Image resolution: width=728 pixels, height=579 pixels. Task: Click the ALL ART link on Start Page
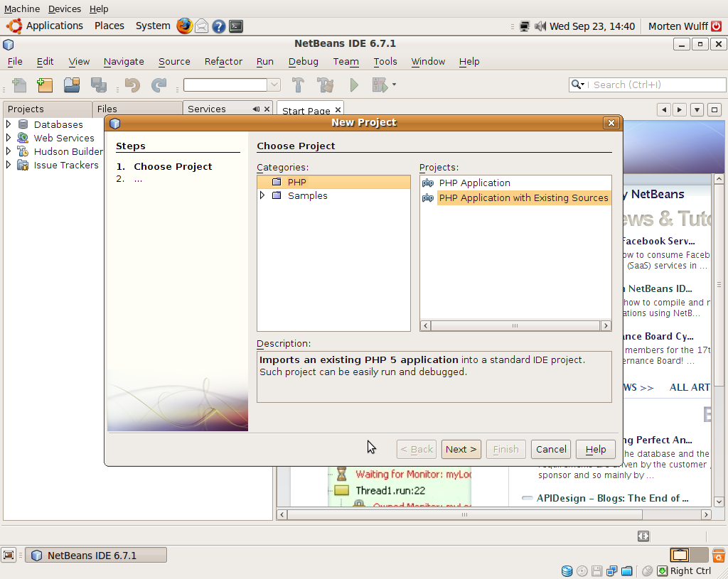pos(690,387)
